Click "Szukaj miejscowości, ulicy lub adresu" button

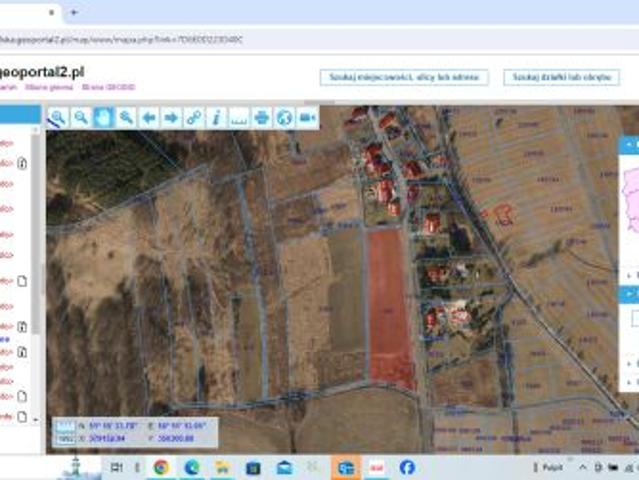(x=404, y=77)
